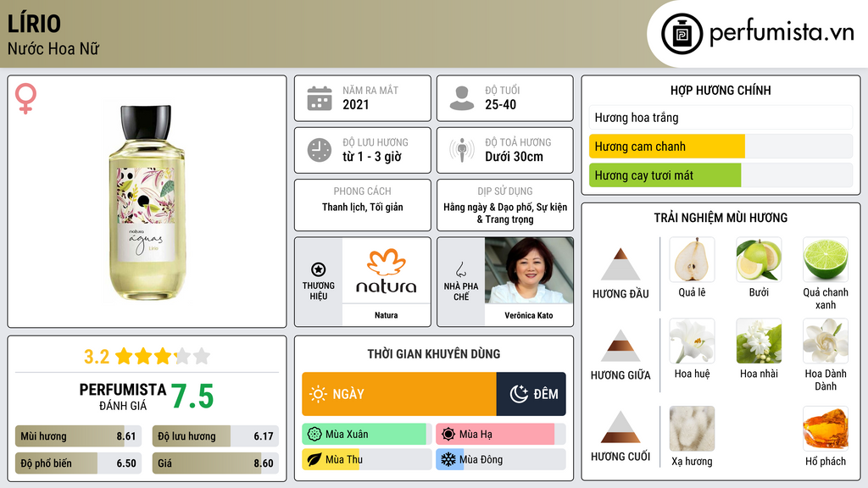Select the dark Đêm time bar
Screen dimensions: 868x488
(x=531, y=394)
